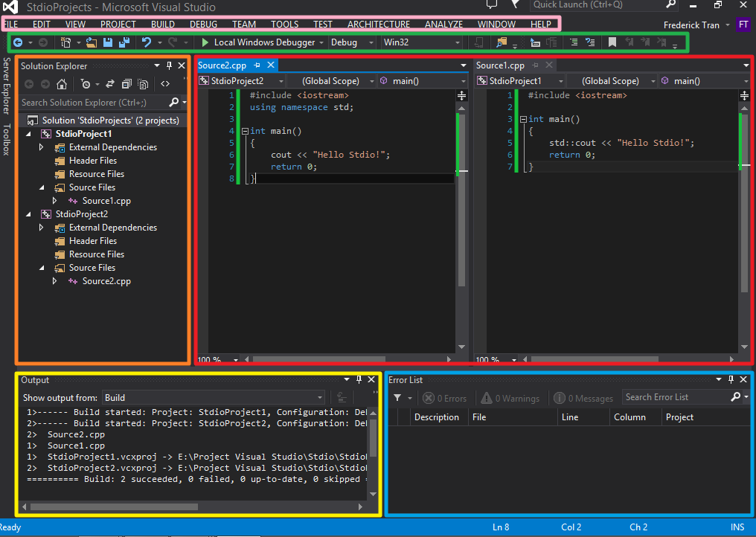Collapse the StdioProject1 tree node
This screenshot has width=756, height=537.
pyautogui.click(x=28, y=134)
